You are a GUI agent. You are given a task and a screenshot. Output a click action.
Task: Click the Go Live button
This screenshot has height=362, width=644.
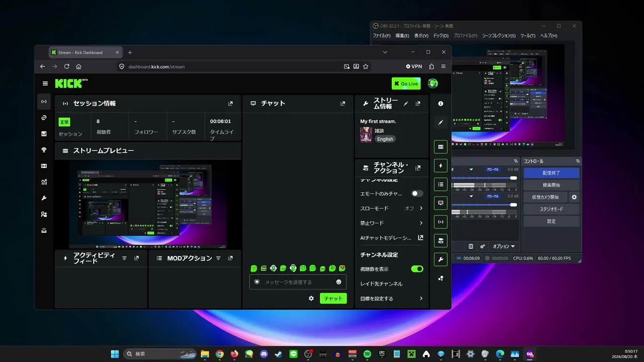pyautogui.click(x=406, y=83)
